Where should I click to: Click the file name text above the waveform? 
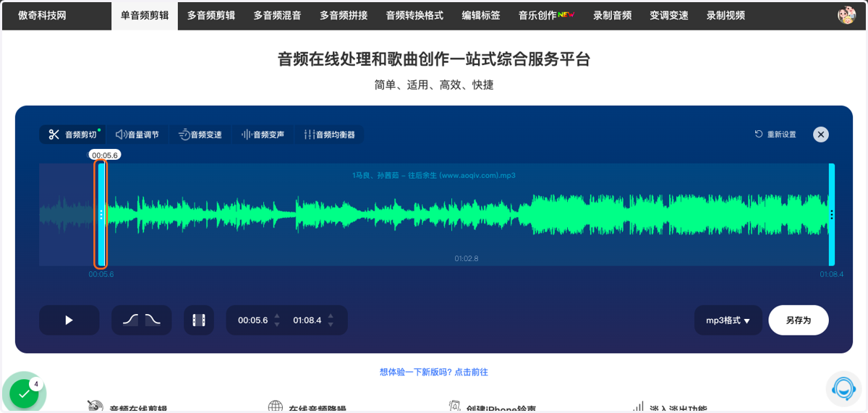[434, 176]
